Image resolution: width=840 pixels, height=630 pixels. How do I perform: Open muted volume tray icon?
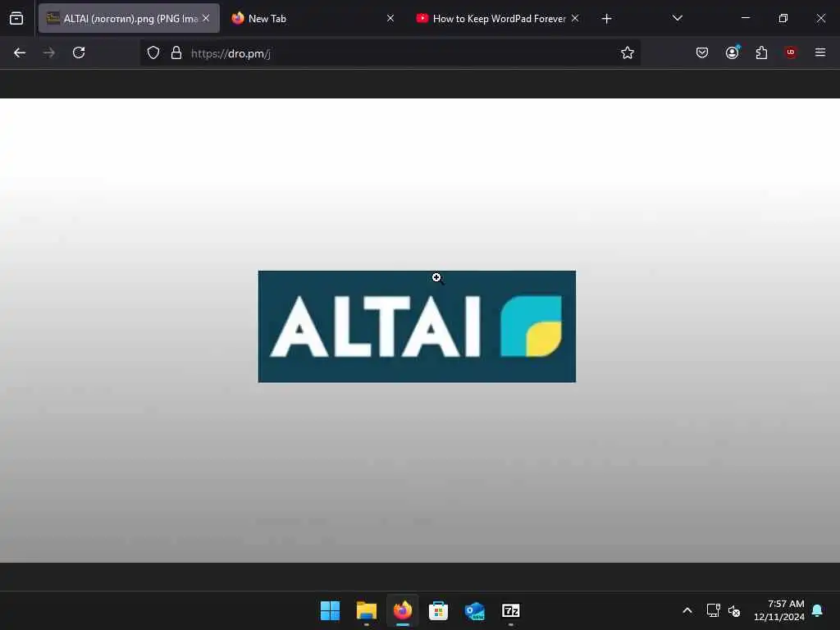(734, 610)
